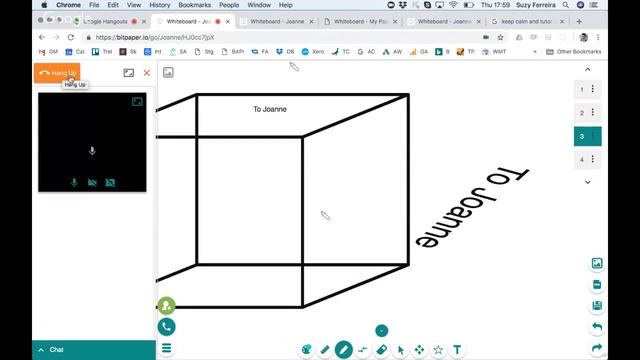Toggle camera off in video tile
The width and height of the screenshot is (640, 360).
point(92,182)
